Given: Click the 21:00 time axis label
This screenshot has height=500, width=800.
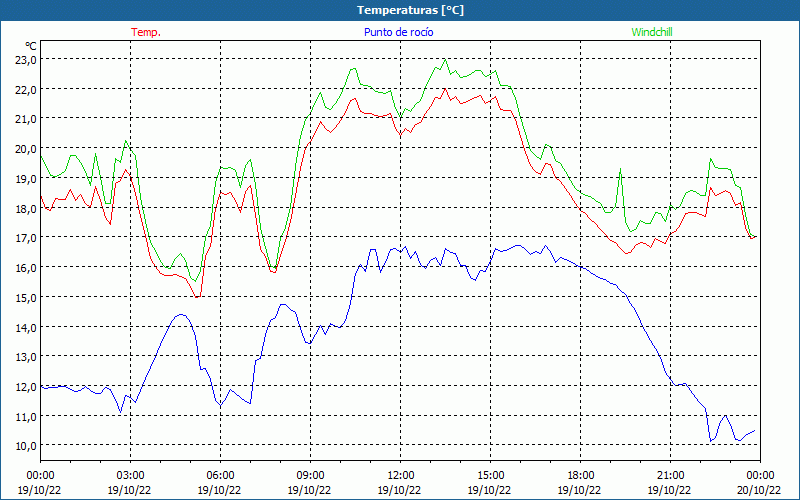Looking at the screenshot, I should point(670,476).
